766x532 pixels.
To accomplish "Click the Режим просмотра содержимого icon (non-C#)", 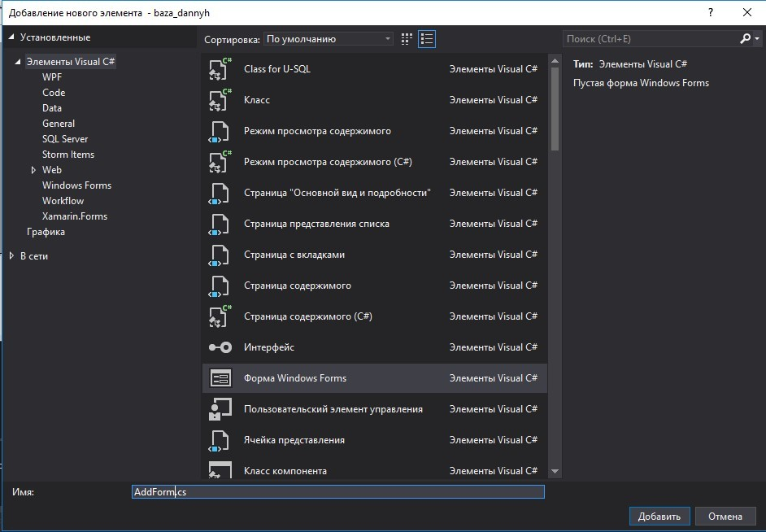I will [219, 131].
